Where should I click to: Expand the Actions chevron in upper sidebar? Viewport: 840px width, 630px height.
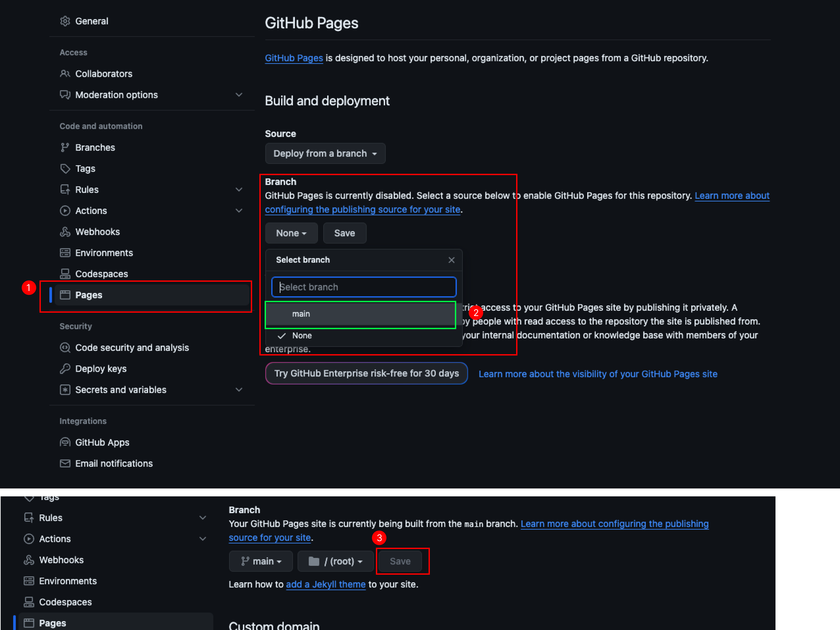(x=239, y=211)
